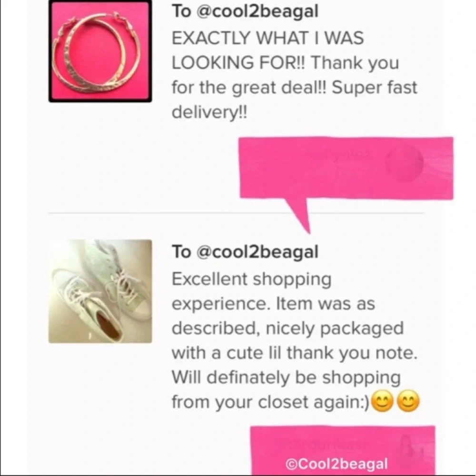Click 'described, nicely packaged' line
Image resolution: width=476 pixels, height=476 pixels.
pos(288,328)
